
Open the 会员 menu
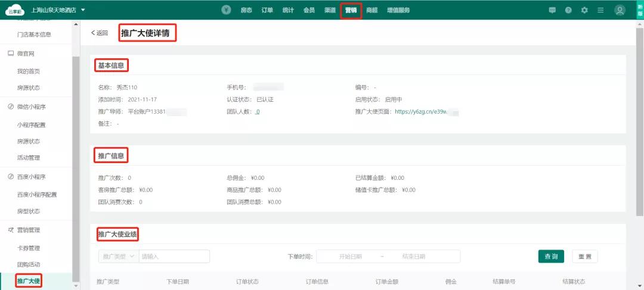pos(309,10)
